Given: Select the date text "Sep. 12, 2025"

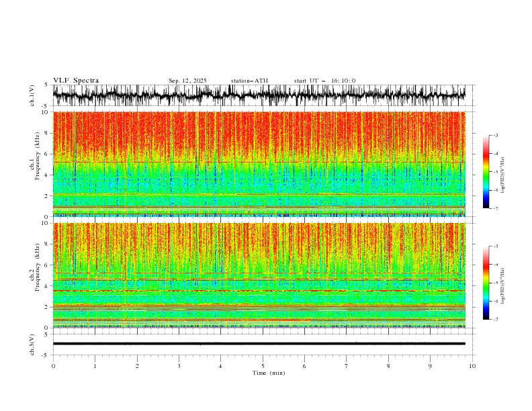Looking at the screenshot, I should click(187, 81).
